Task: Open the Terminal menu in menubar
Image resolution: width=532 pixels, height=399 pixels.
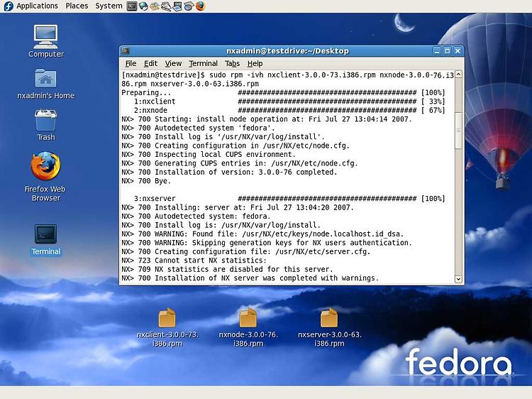Action: (x=204, y=63)
